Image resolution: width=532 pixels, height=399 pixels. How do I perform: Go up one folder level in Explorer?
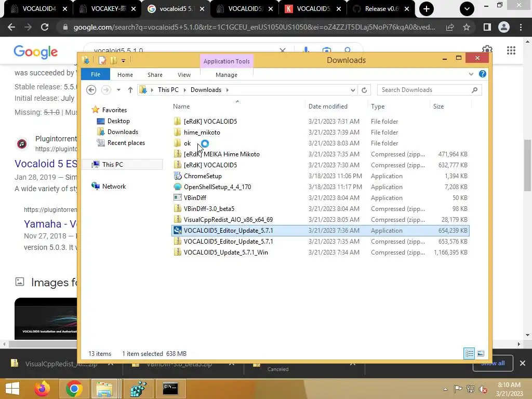(130, 90)
